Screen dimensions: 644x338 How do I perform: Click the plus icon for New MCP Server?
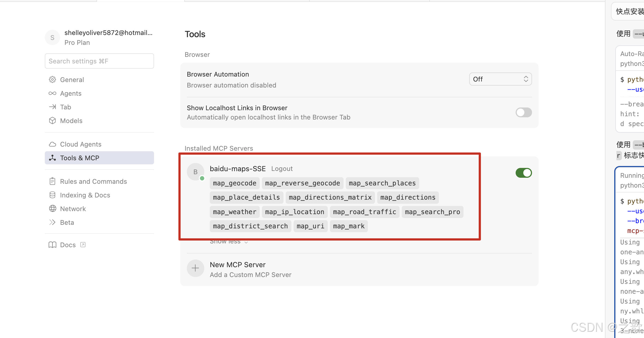pos(195,268)
